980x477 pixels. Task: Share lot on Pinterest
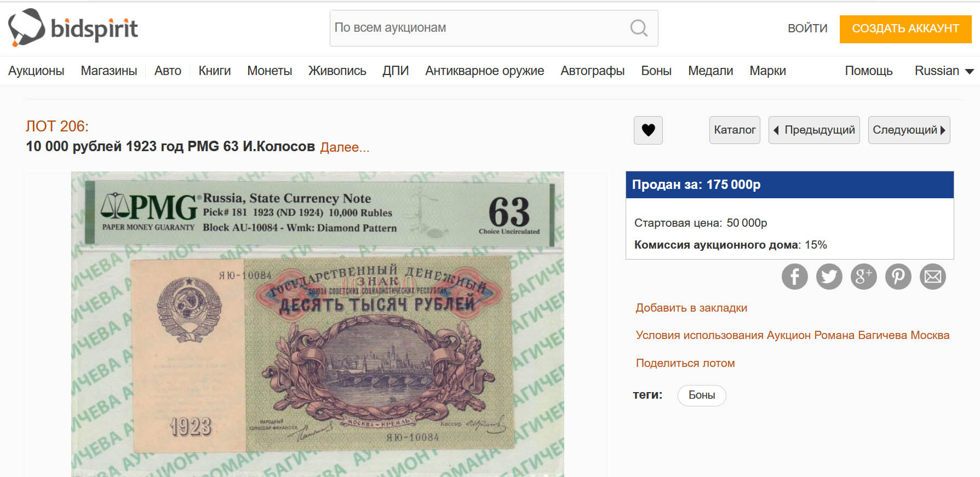click(898, 277)
